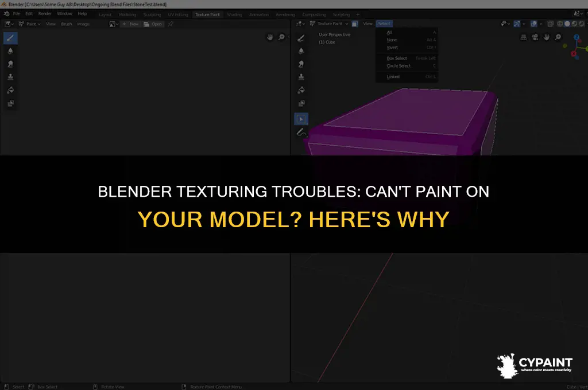This screenshot has width=588, height=390.
Task: Select the Fill bucket tool in image editor
Action: pos(10,90)
